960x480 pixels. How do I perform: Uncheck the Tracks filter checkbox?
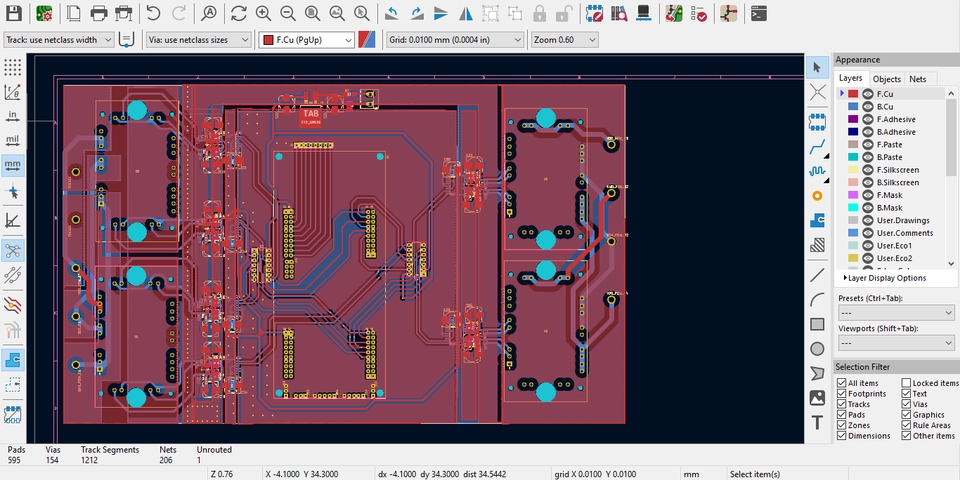[x=842, y=404]
